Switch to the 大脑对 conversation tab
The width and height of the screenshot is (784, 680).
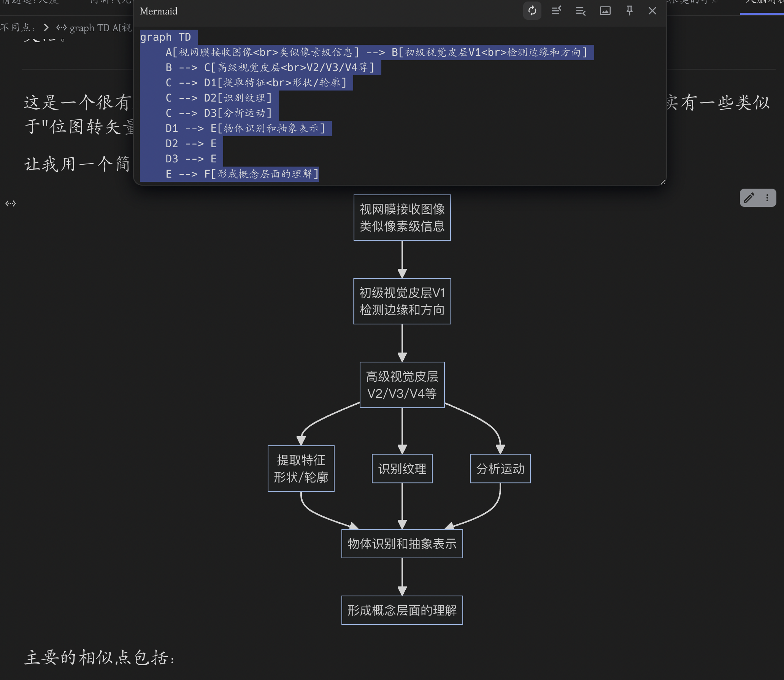pyautogui.click(x=760, y=3)
